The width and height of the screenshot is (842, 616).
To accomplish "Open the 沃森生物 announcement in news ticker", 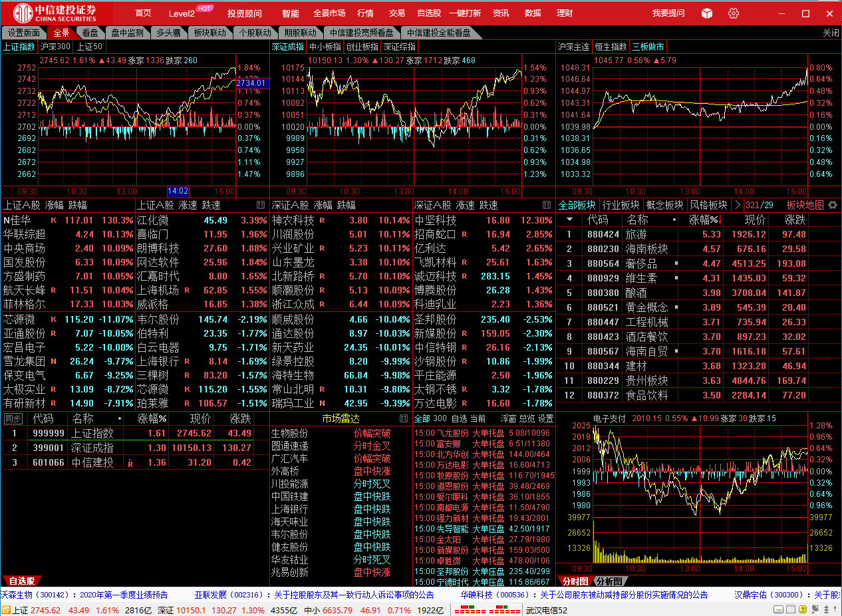I will 84,595.
